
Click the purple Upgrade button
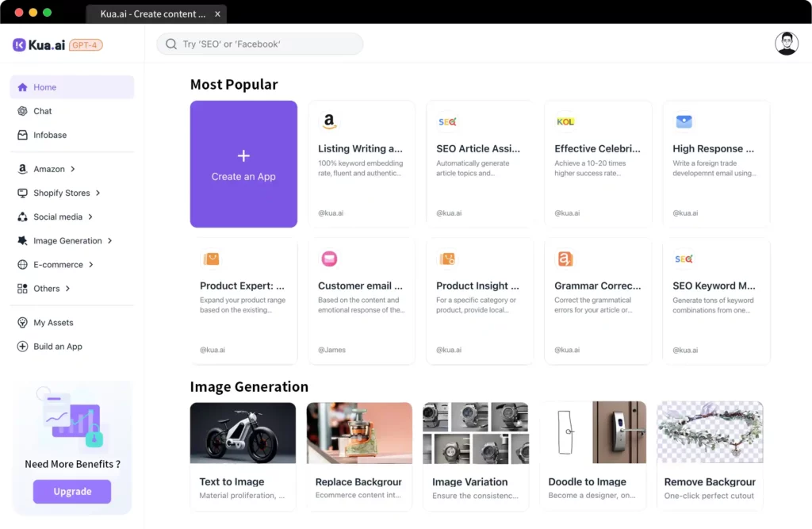coord(72,492)
